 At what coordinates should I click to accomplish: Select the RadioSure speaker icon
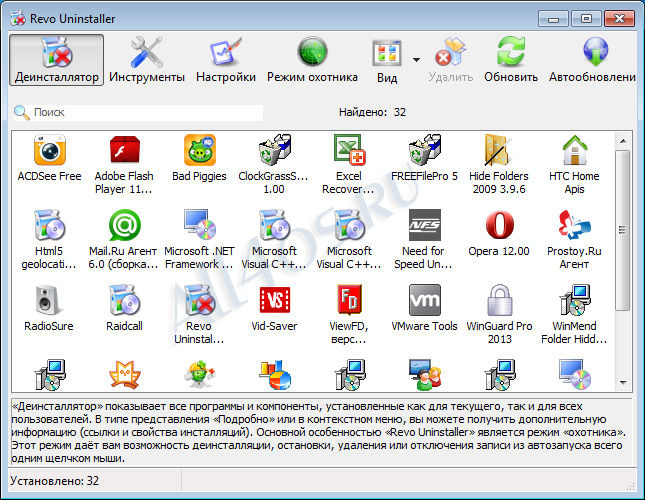(x=49, y=300)
